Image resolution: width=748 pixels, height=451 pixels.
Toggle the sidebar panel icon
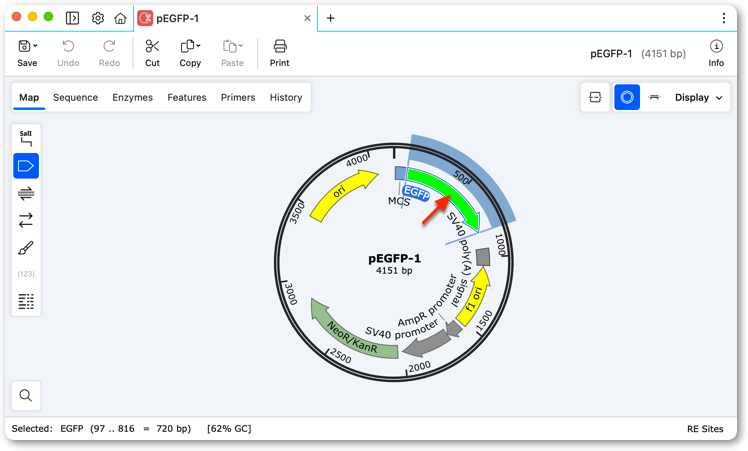point(73,18)
